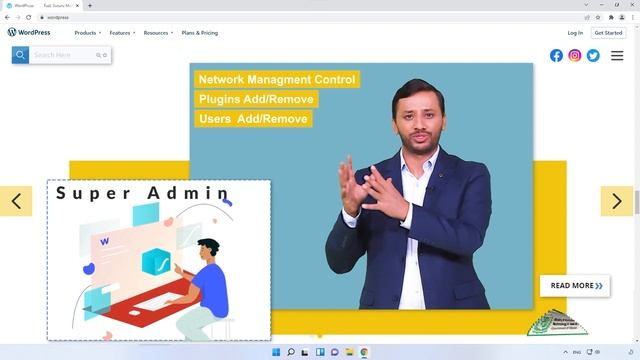Open the browser profile avatar icon

tap(622, 18)
